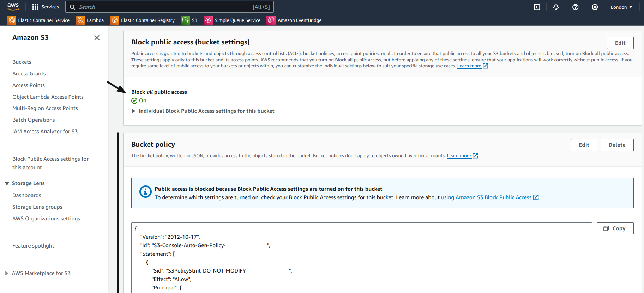The height and width of the screenshot is (293, 644).
Task: Go to Buckets in sidebar
Action: tap(22, 62)
